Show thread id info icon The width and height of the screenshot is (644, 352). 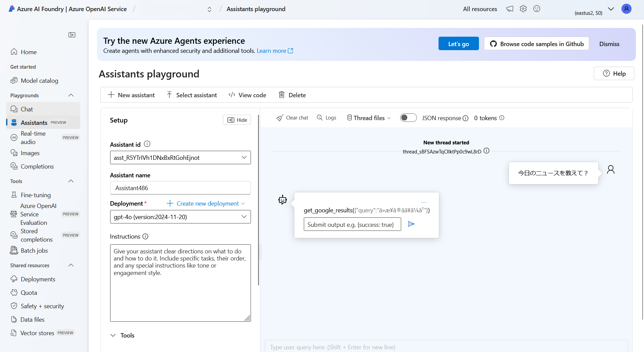[486, 151]
